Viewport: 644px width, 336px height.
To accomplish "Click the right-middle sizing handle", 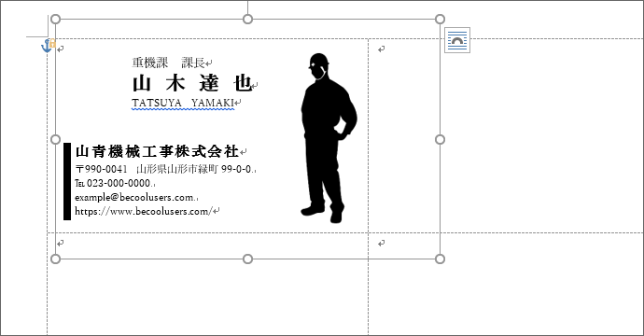I will point(440,139).
